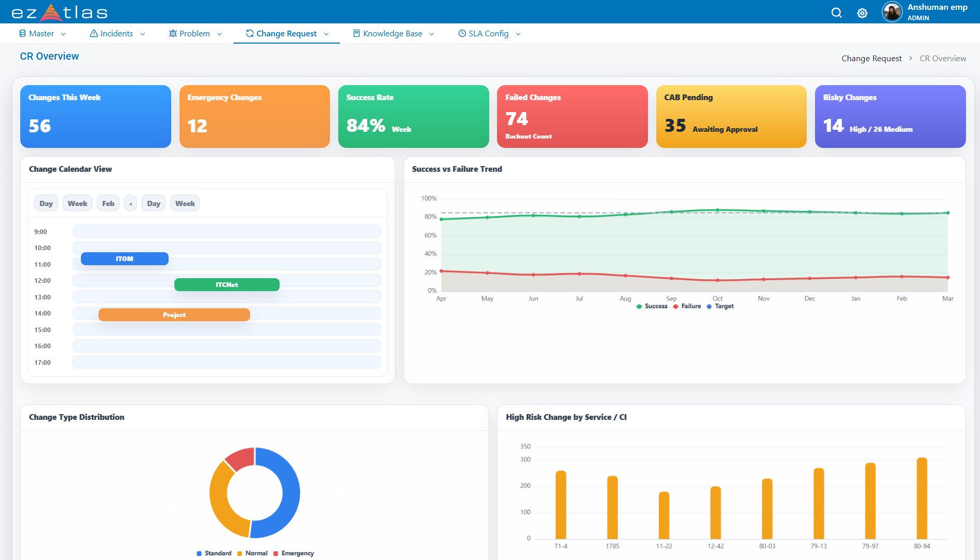This screenshot has height=560, width=980.
Task: Expand the Change Request dropdown chevron
Action: [x=326, y=34]
